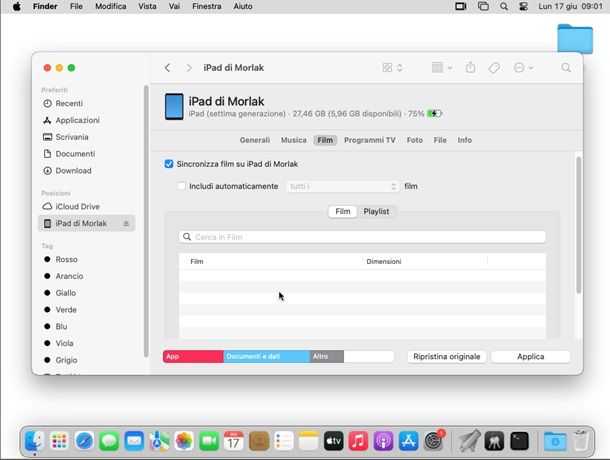Open Messages from the Dock

pyautogui.click(x=109, y=441)
